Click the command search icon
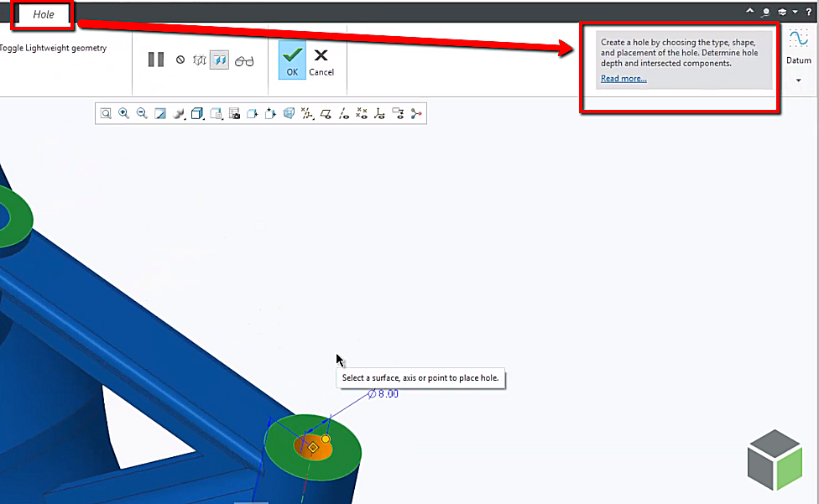Screen dimensions: 819x504 (x=766, y=12)
